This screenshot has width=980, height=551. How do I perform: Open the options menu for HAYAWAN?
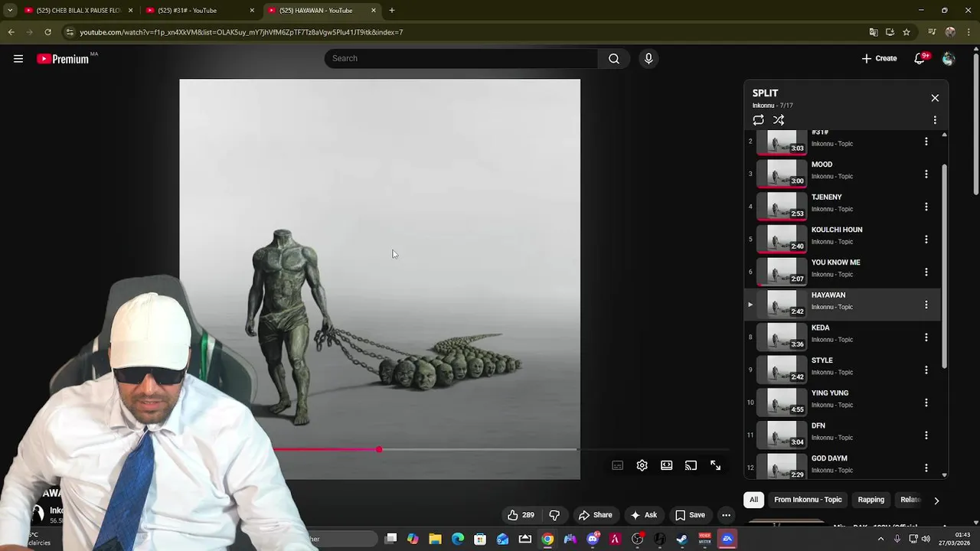pos(926,305)
